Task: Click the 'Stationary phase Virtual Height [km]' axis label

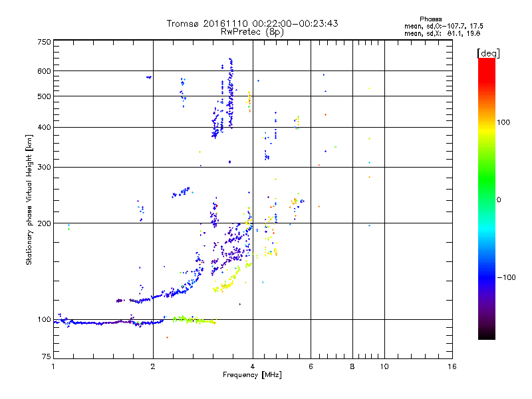Action: (x=29, y=199)
